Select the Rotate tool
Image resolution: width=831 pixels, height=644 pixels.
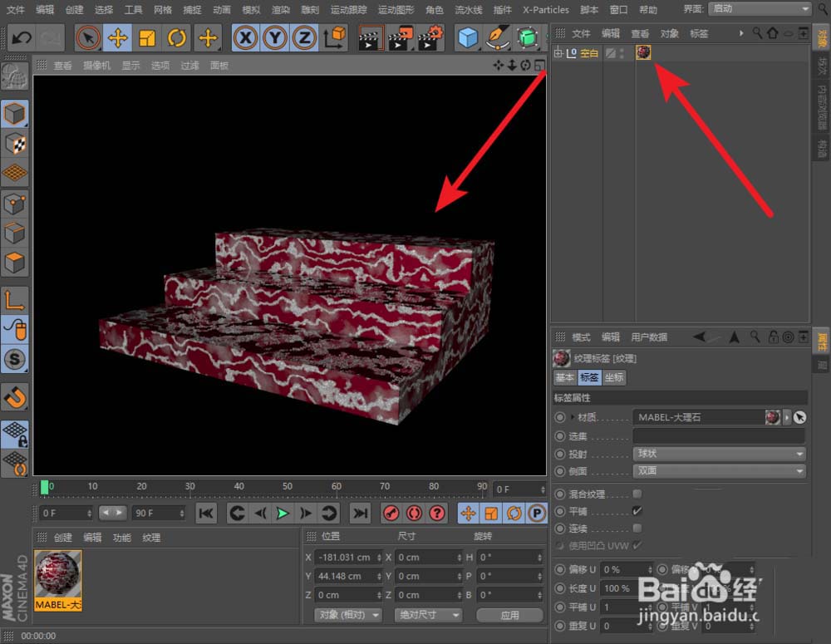pyautogui.click(x=177, y=37)
